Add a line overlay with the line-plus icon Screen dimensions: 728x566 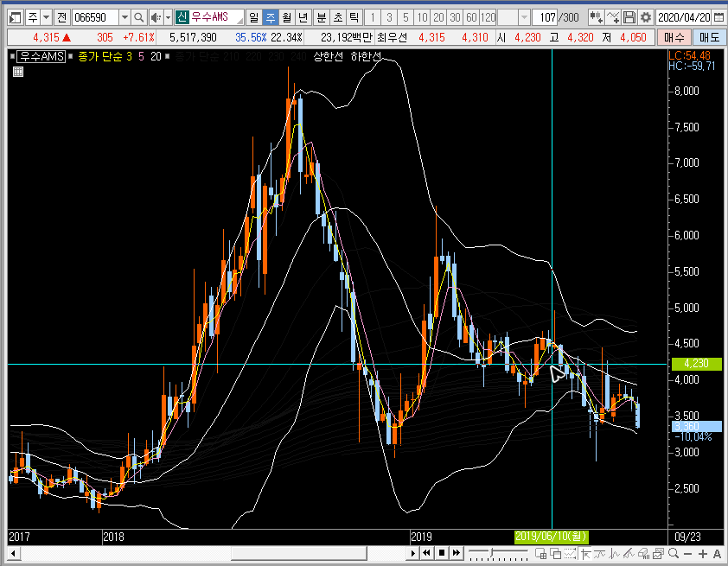613,17
